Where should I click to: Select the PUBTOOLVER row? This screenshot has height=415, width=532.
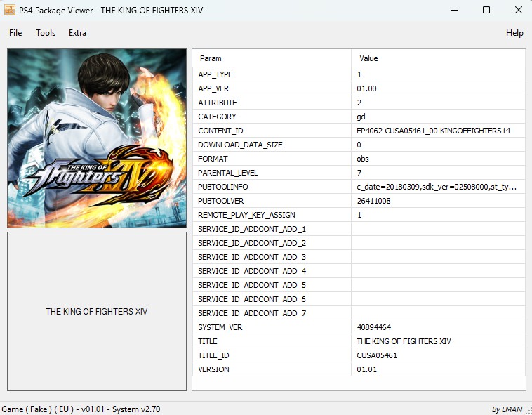coord(359,201)
